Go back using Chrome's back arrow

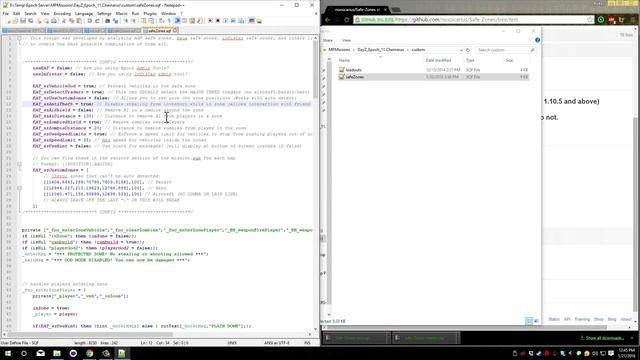click(x=328, y=20)
